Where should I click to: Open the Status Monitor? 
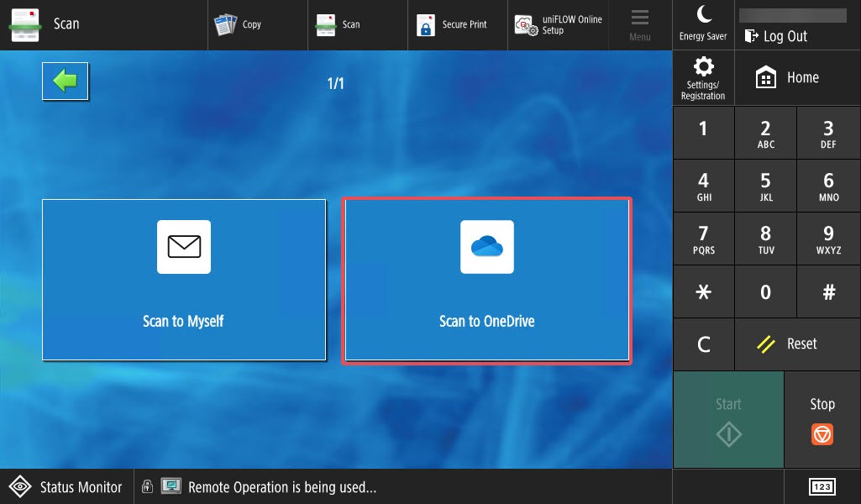[x=66, y=486]
